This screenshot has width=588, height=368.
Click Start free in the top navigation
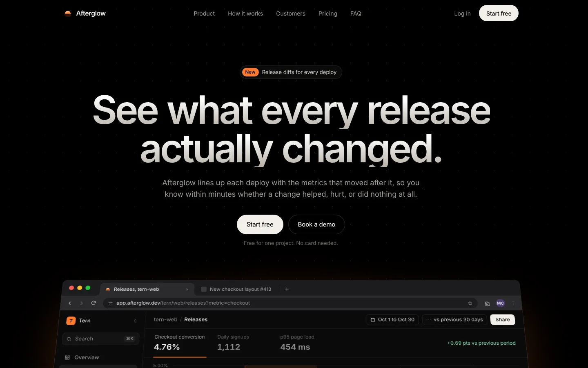[499, 13]
